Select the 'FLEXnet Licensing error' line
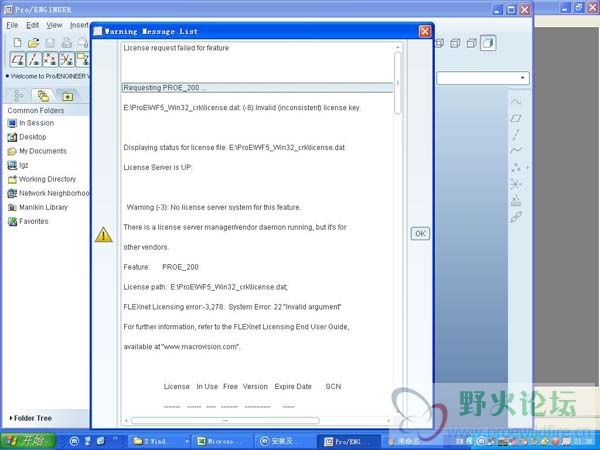Viewport: 600px width, 450px height. pyautogui.click(x=232, y=307)
